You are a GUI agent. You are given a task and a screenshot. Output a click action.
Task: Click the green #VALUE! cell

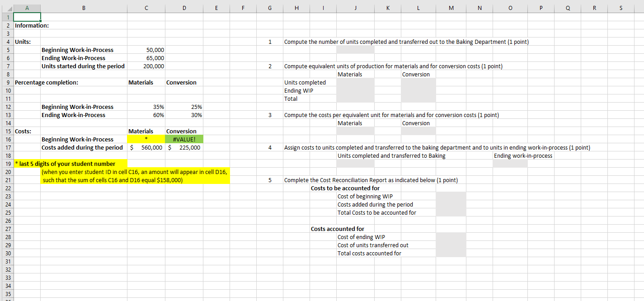point(184,139)
